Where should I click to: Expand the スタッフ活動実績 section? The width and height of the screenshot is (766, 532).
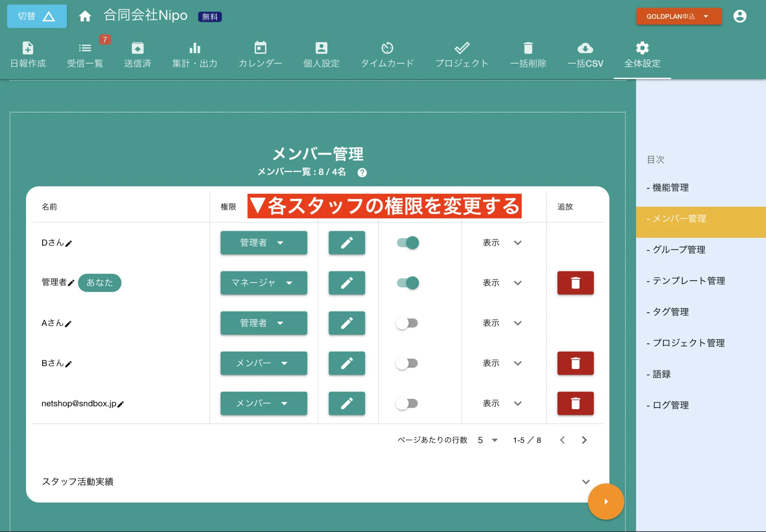pyautogui.click(x=585, y=482)
